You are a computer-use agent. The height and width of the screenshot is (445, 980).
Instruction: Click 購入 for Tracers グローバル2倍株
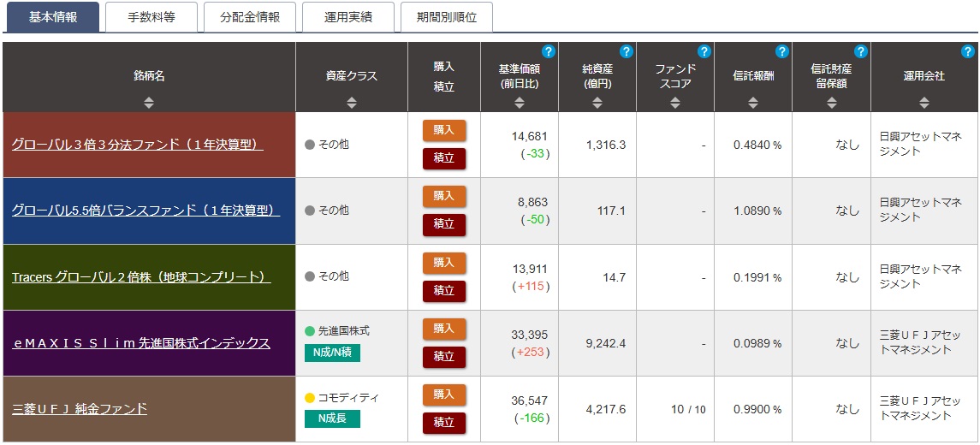444,263
